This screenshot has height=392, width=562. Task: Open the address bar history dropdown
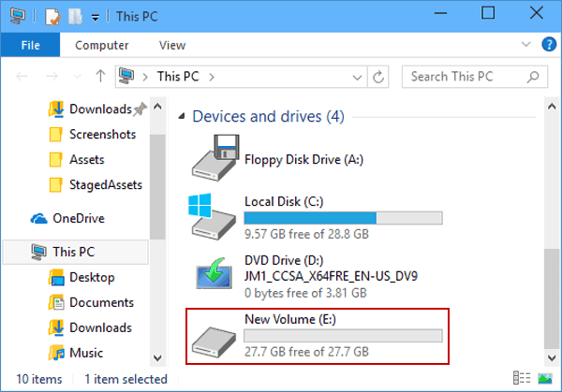click(357, 77)
